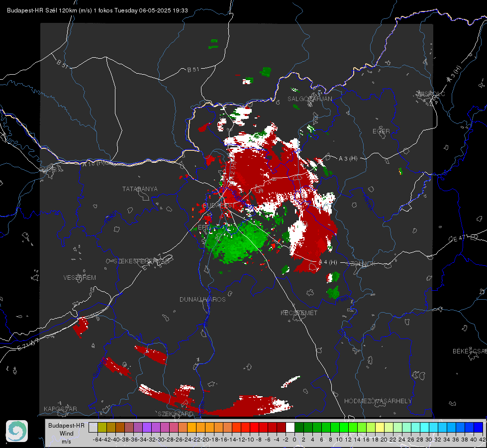Click the SZOLNOK city label

(361, 264)
